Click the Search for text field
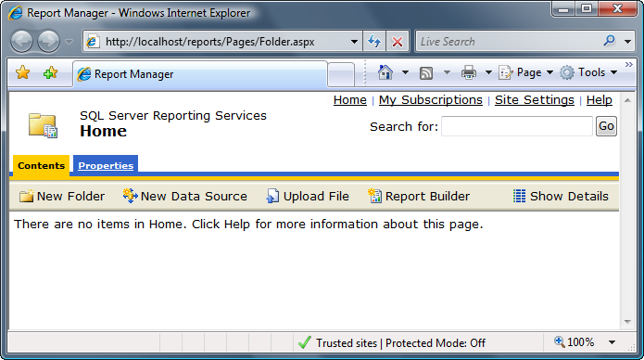Viewport: 644px width, 360px height. (517, 126)
